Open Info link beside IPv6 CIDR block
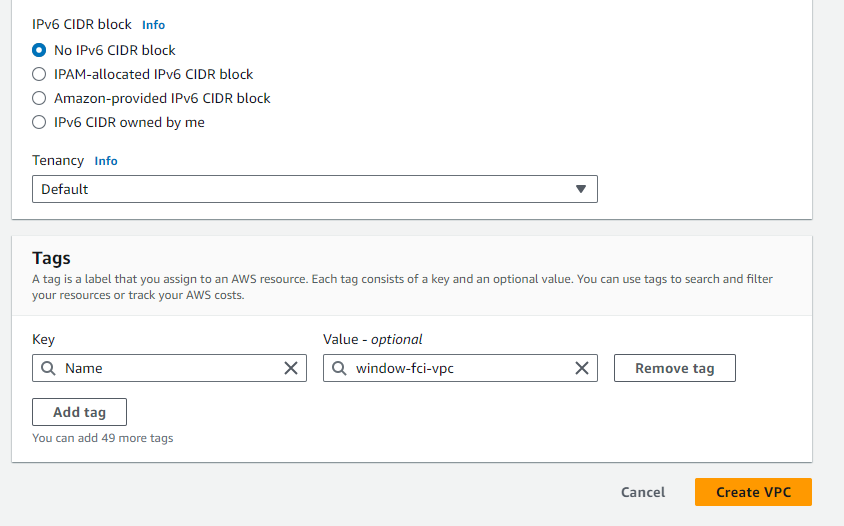The image size is (844, 526). [x=153, y=25]
